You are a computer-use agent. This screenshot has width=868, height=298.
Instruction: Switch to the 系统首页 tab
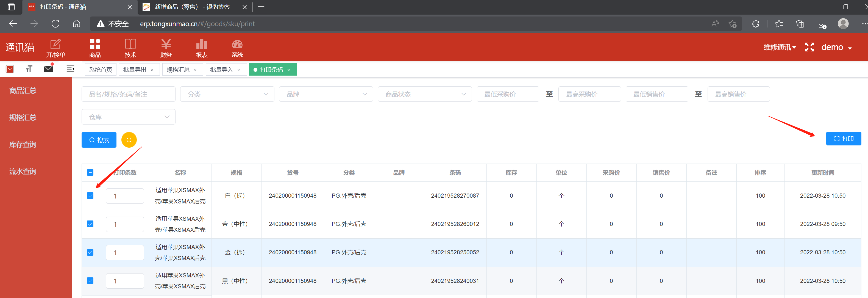[x=101, y=70]
